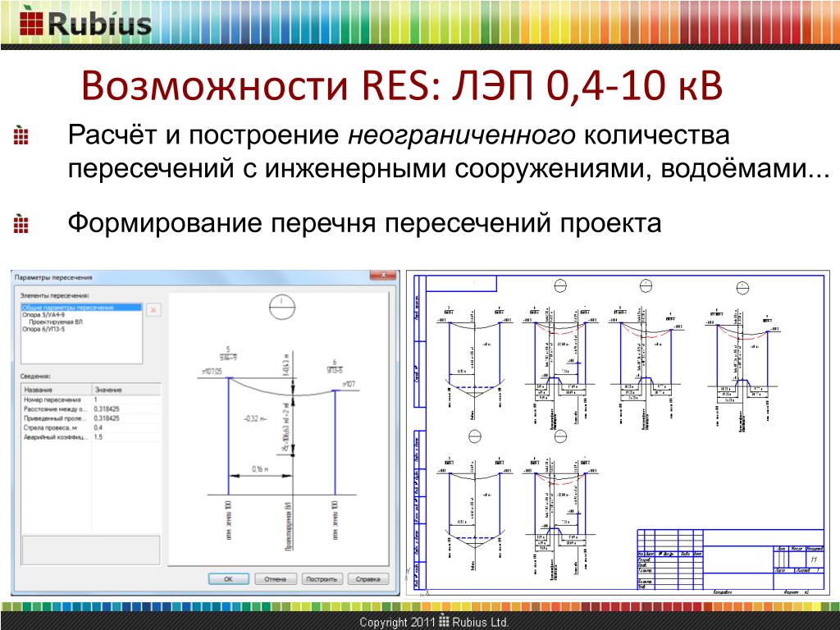This screenshot has height=630, width=840.
Task: Click the Rubius logo in header
Action: pos(85,24)
